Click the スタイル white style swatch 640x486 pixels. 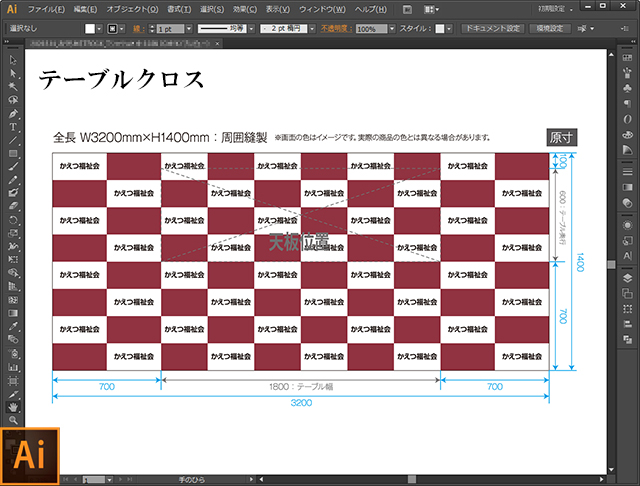coord(440,29)
